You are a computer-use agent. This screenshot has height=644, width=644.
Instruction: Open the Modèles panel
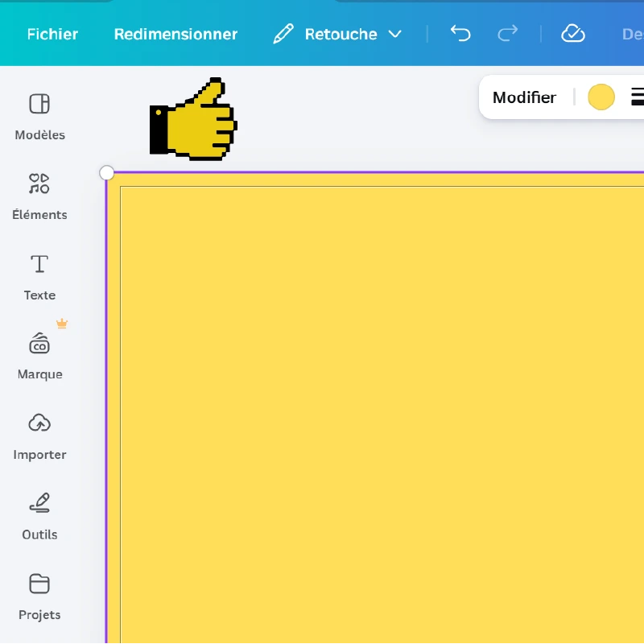tap(39, 116)
